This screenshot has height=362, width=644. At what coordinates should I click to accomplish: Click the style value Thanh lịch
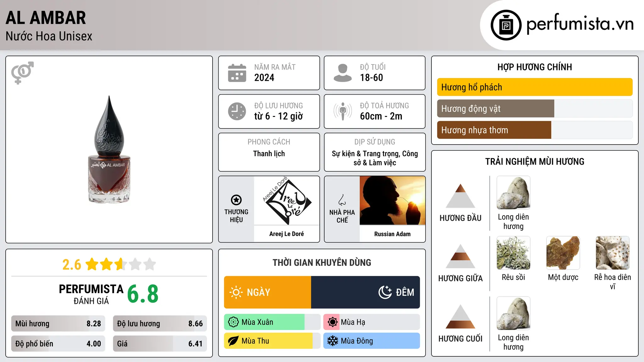click(x=269, y=154)
